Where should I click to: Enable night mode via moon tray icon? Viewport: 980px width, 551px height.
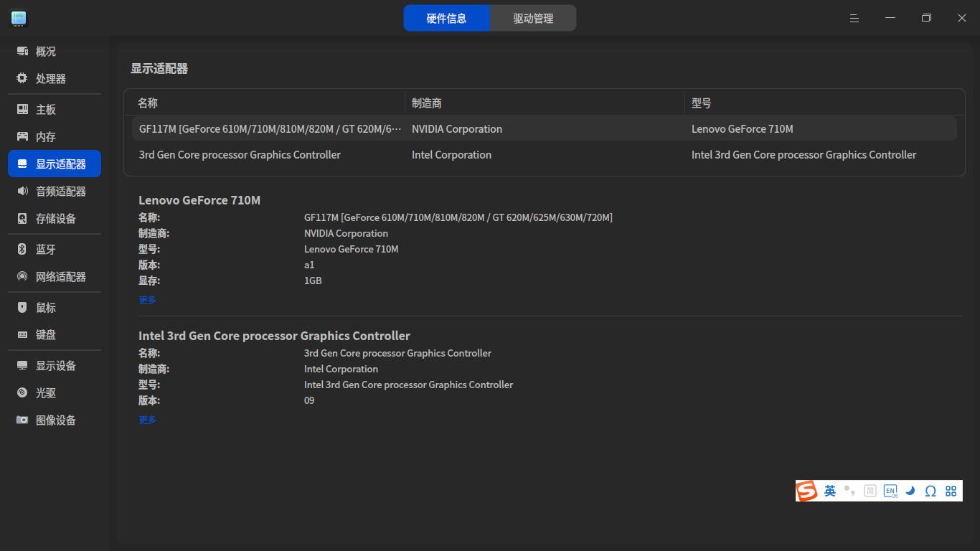910,491
